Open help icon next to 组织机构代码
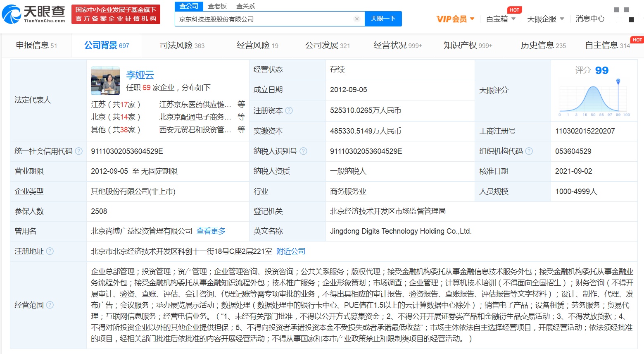Viewport: 644px width, 354px height. point(529,151)
